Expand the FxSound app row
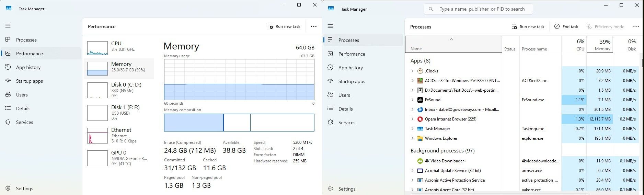Image resolution: width=644 pixels, height=195 pixels. pos(412,100)
